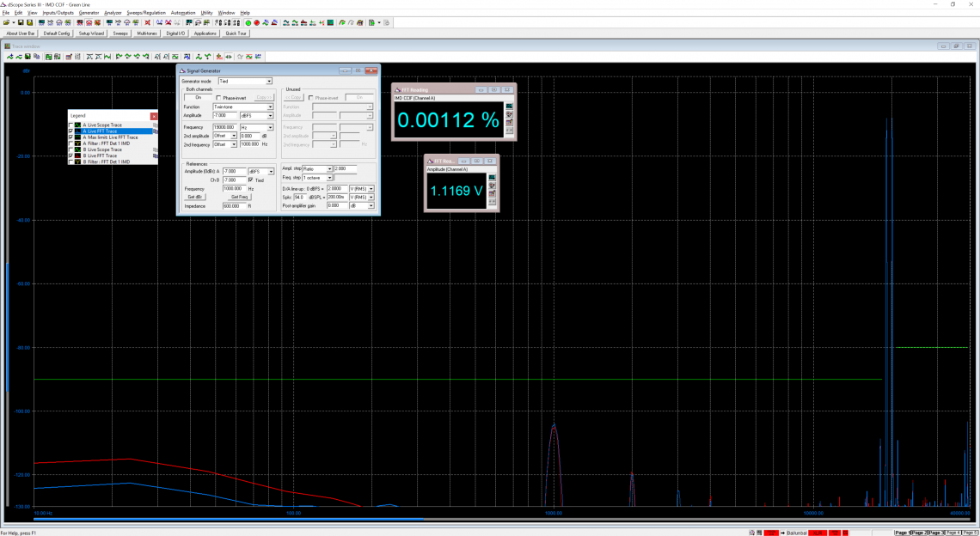
Task: Click the Print icon at the toolbar's right end
Action: pyautogui.click(x=386, y=21)
